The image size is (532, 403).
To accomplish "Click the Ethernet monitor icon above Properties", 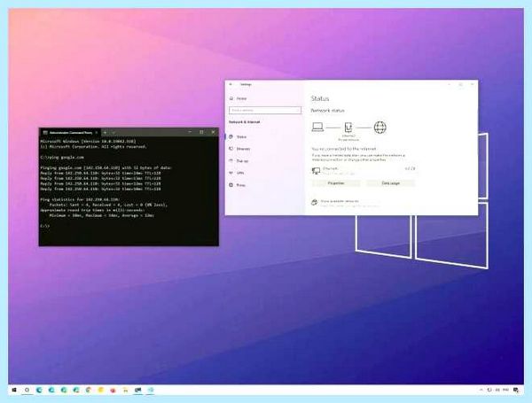I will [316, 170].
